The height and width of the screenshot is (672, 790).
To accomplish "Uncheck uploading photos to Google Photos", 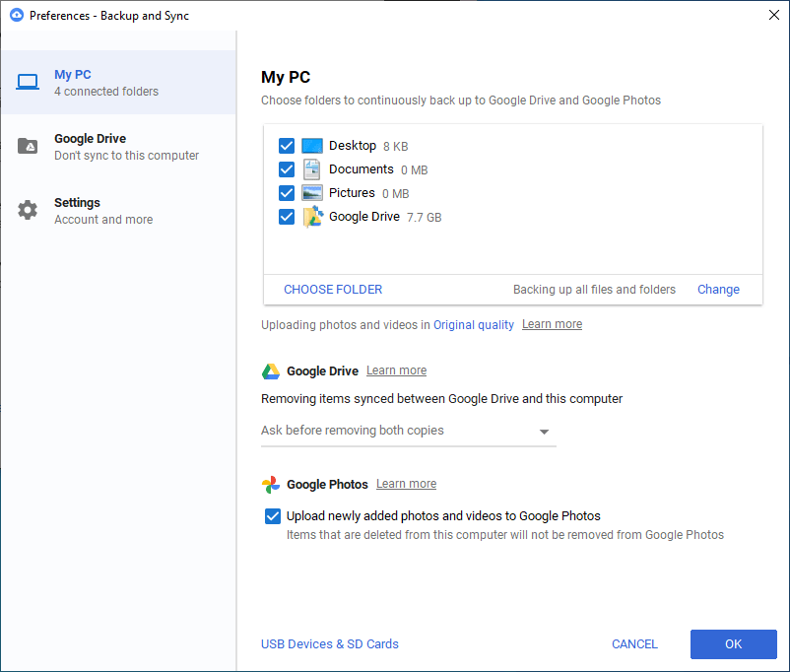I will tap(273, 515).
